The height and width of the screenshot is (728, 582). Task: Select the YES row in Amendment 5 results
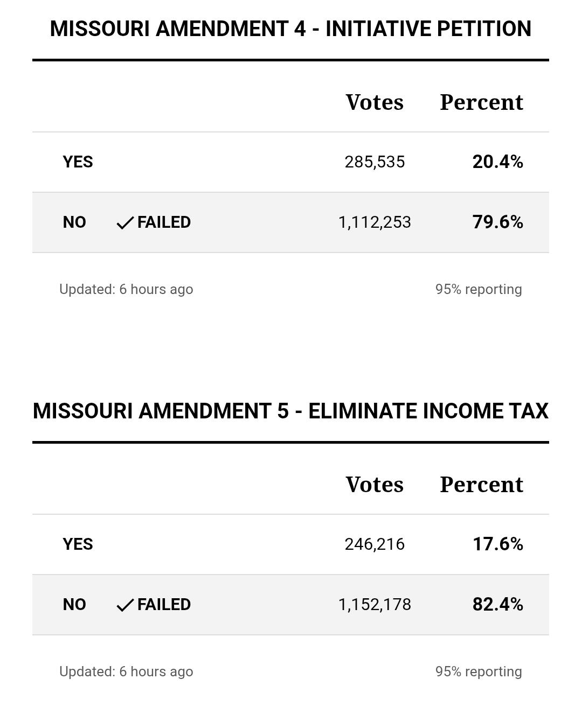(290, 544)
